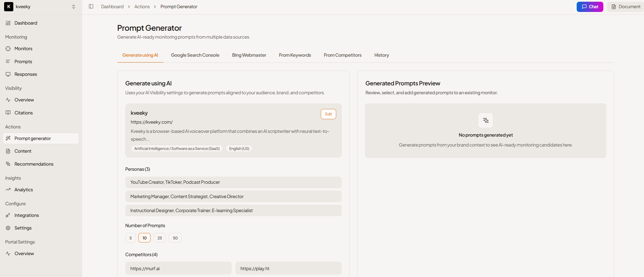The width and height of the screenshot is (644, 277).
Task: Choose 25 prompts option
Action: [160, 238]
